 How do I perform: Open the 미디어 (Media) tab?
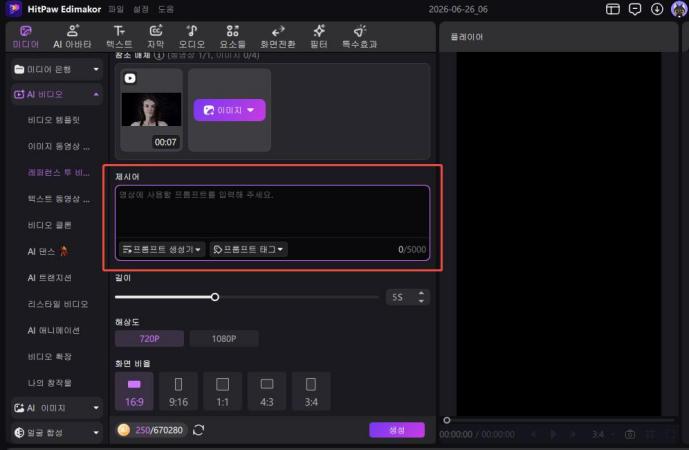click(x=25, y=37)
